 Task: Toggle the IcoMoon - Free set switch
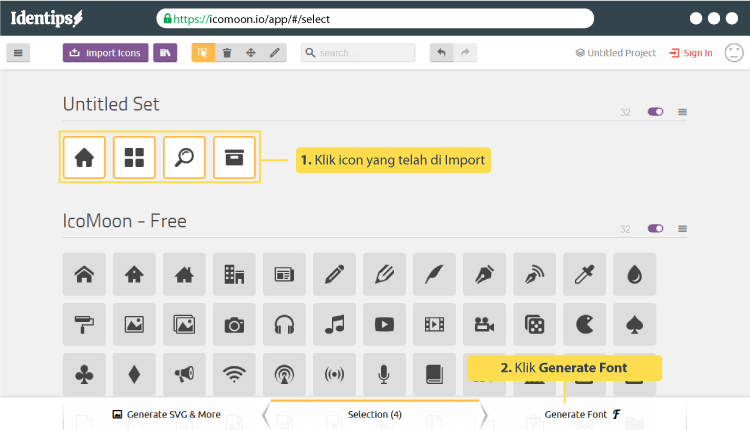(655, 229)
